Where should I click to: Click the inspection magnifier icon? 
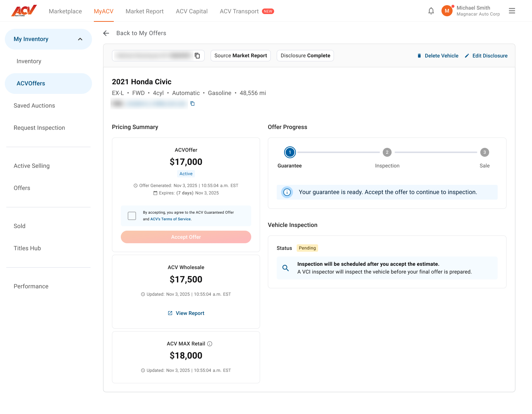pos(286,268)
